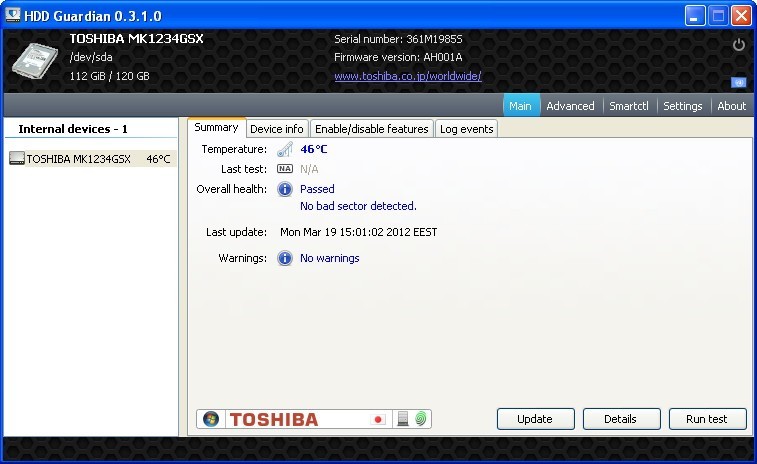Click the Last update timestamp value

tap(359, 232)
